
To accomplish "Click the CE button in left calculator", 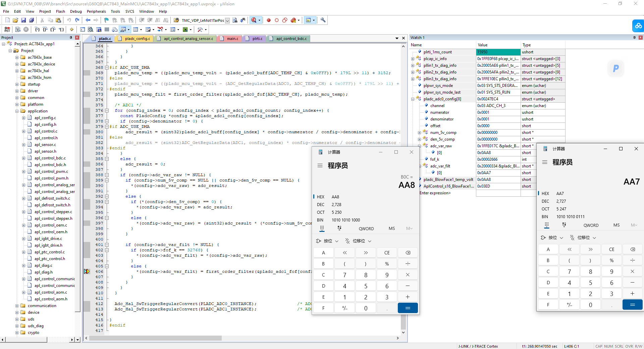I will tap(387, 253).
